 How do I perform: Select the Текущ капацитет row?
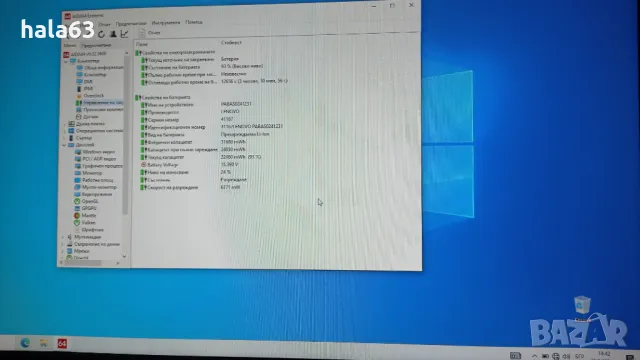pyautogui.click(x=201, y=157)
